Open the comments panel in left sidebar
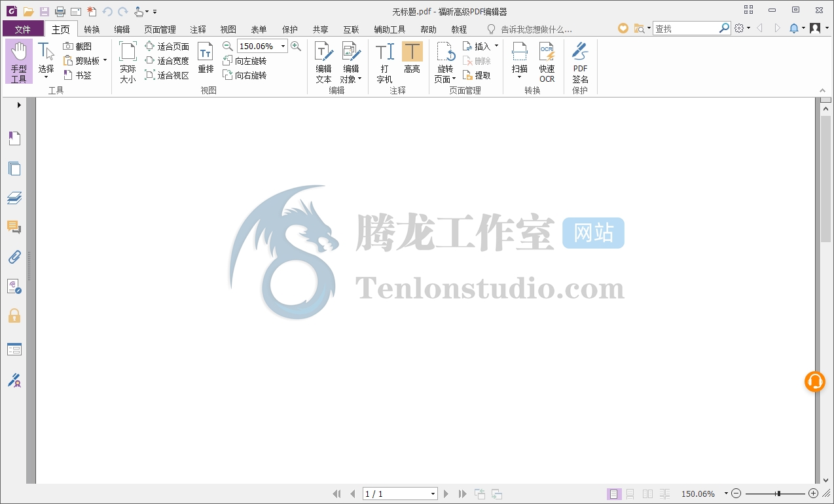The image size is (834, 504). [x=14, y=227]
